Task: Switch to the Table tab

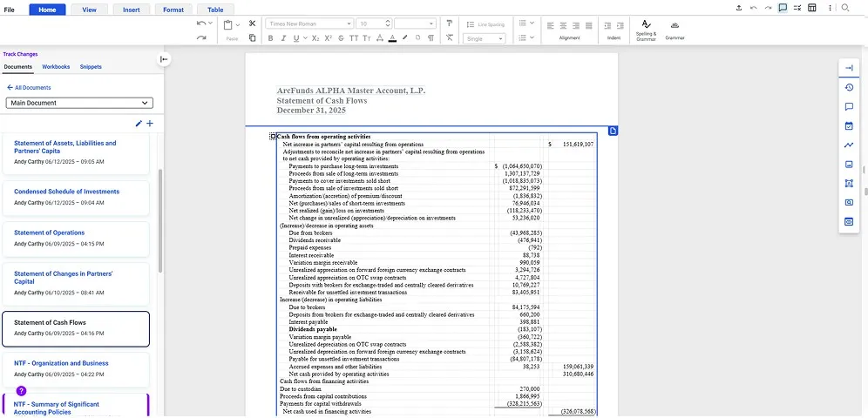Action: pos(215,10)
